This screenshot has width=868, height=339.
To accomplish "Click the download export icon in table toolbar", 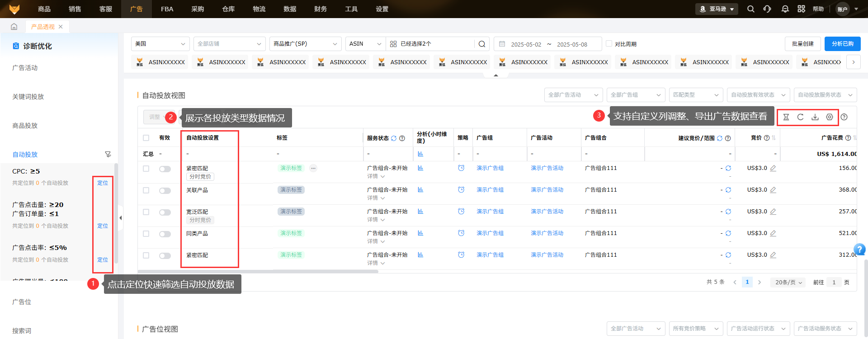I will tap(815, 117).
